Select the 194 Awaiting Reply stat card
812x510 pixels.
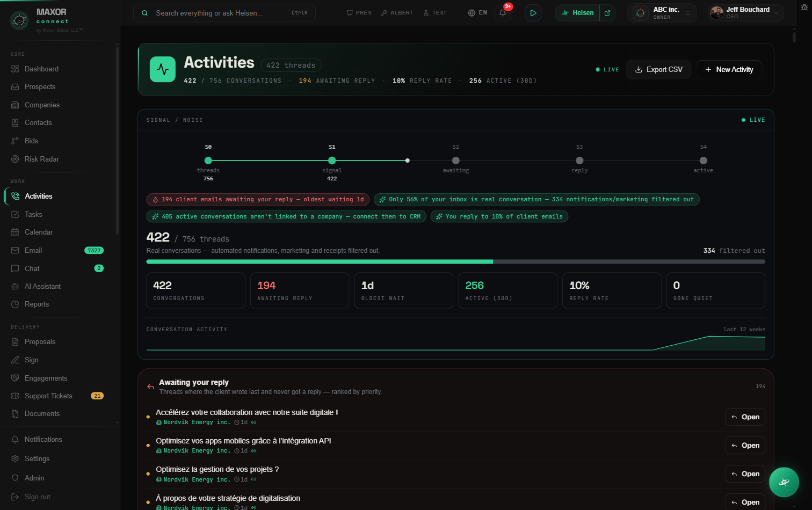(x=300, y=290)
